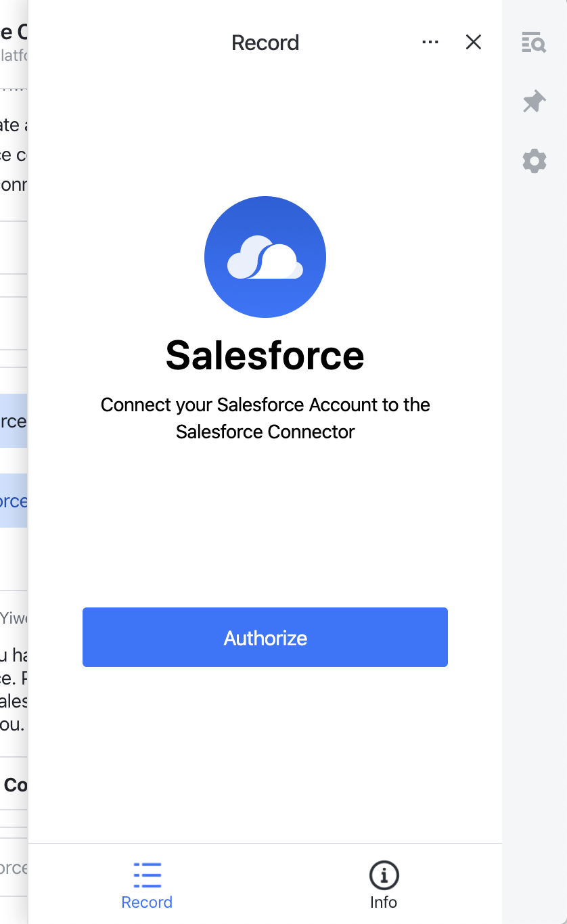The height and width of the screenshot is (924, 567).
Task: Click the Record list icon at the bottom
Action: pos(146,875)
